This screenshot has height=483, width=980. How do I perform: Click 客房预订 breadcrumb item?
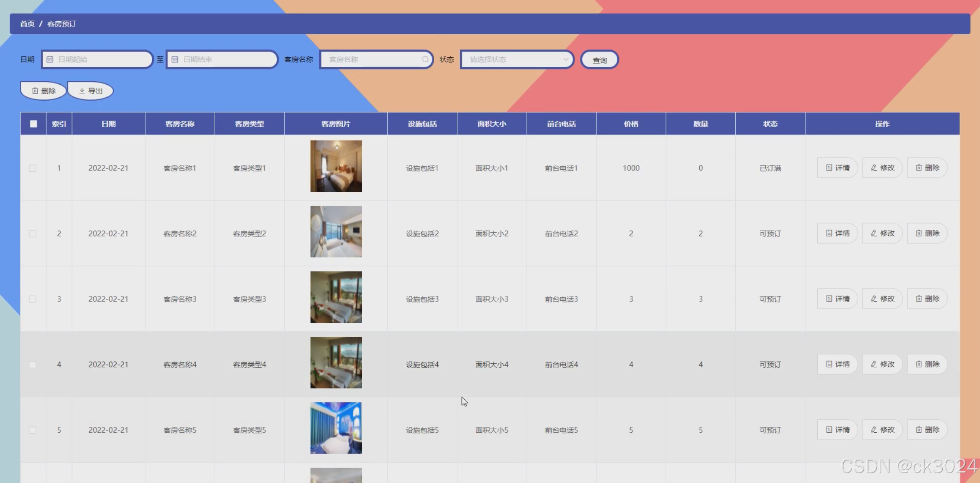[x=62, y=24]
